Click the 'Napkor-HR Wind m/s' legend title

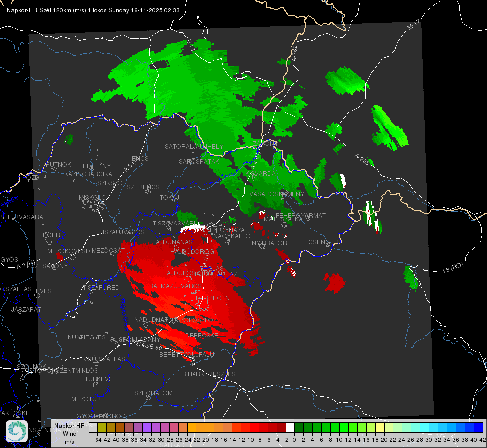point(69,434)
